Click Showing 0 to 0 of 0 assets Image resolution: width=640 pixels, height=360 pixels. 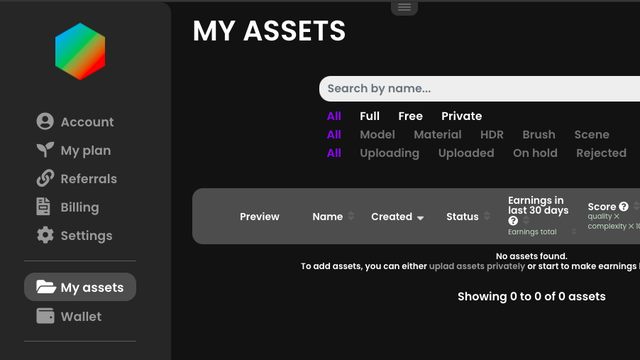point(531,296)
